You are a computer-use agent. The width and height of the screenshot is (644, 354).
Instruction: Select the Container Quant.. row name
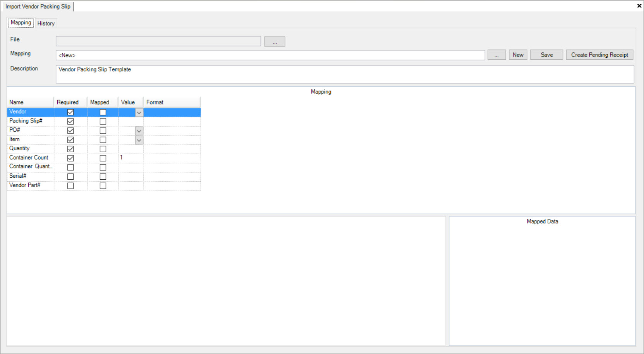30,167
